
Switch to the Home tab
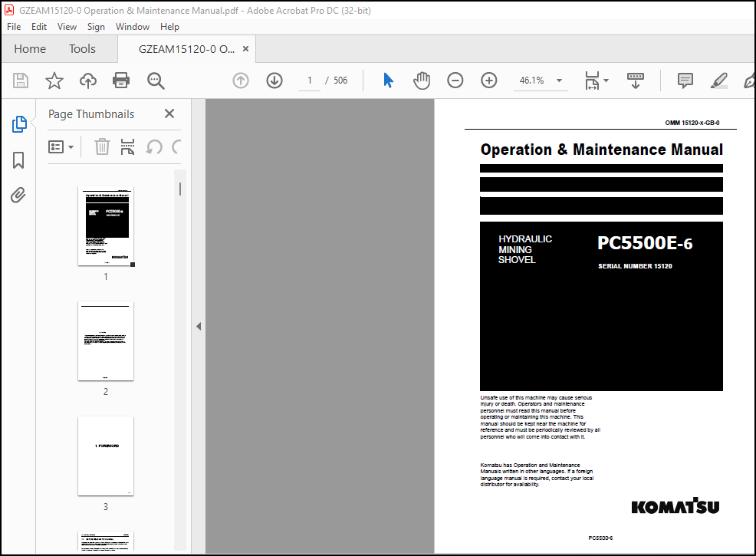pyautogui.click(x=30, y=49)
